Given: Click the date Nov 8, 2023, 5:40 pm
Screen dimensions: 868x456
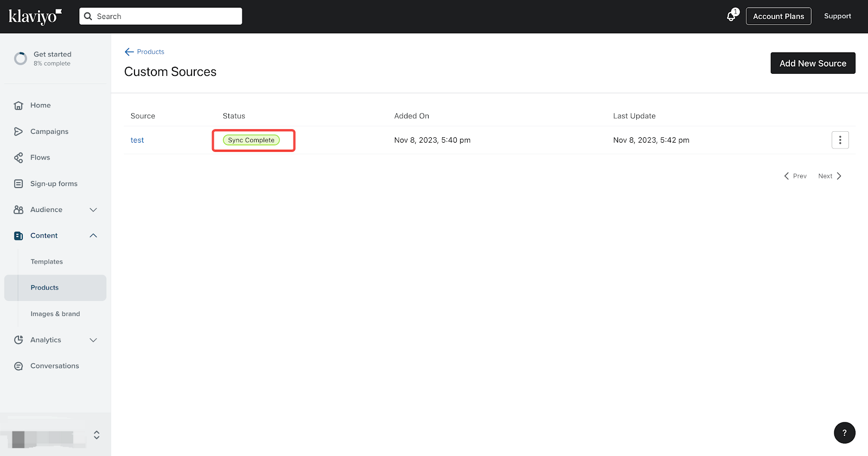Looking at the screenshot, I should pyautogui.click(x=432, y=140).
